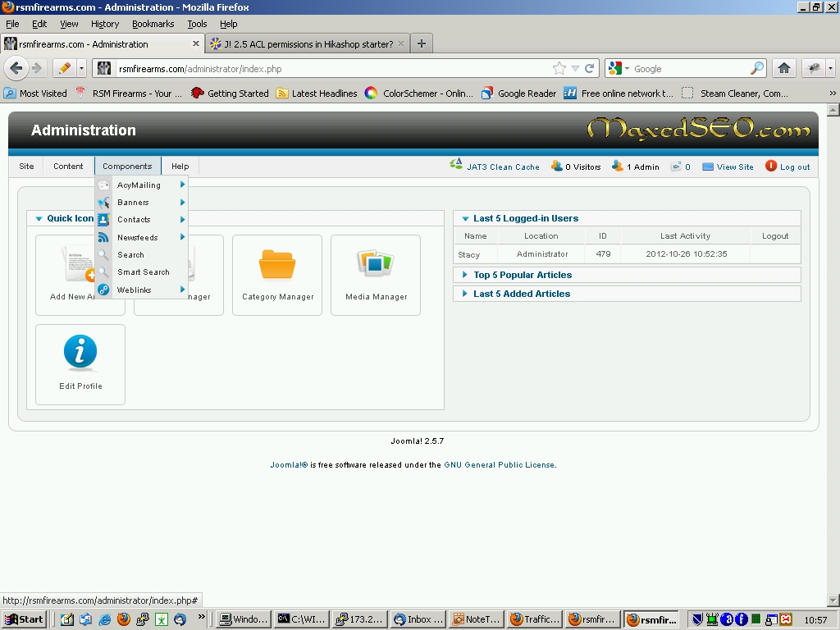The height and width of the screenshot is (630, 840).
Task: Click the Components admin menu
Action: 127,166
